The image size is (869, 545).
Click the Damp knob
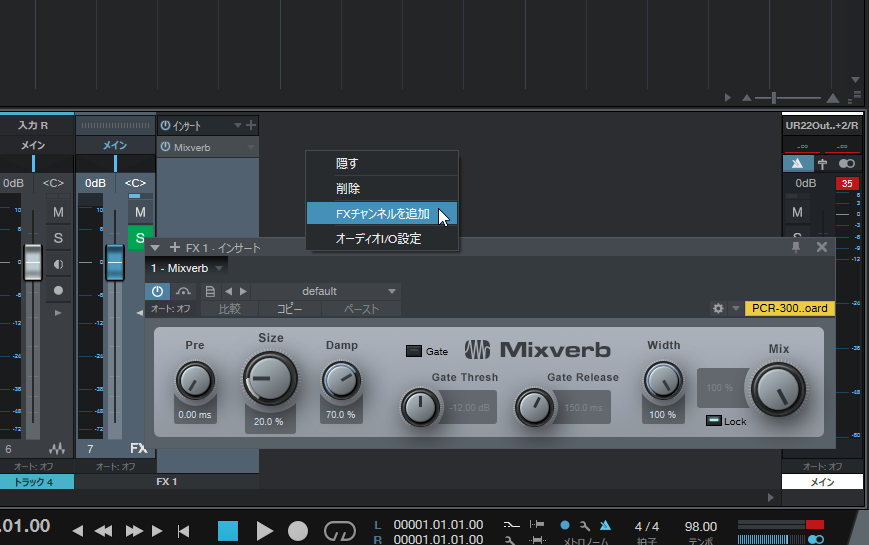341,380
